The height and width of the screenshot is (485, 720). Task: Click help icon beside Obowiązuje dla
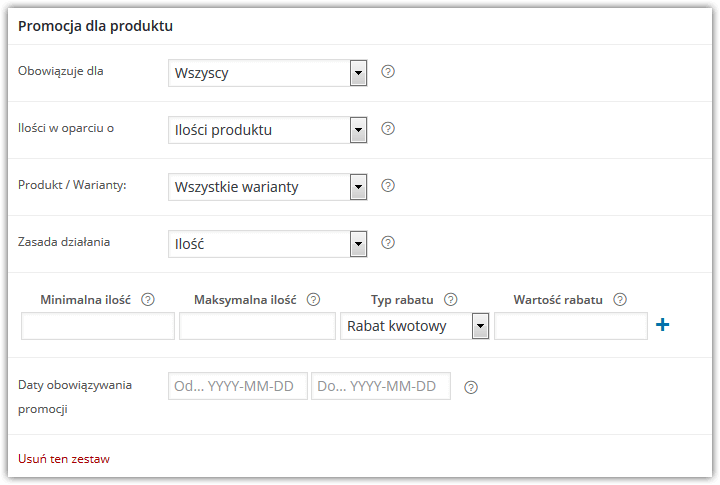(388, 72)
